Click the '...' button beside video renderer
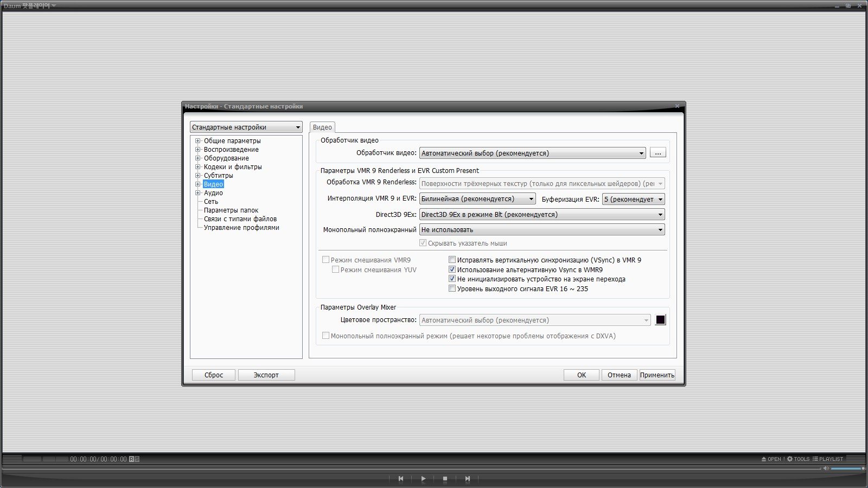868x488 pixels. pos(658,153)
